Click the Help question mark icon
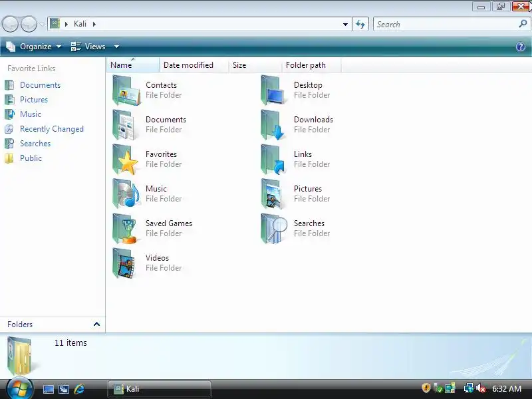The width and height of the screenshot is (532, 399). [521, 47]
